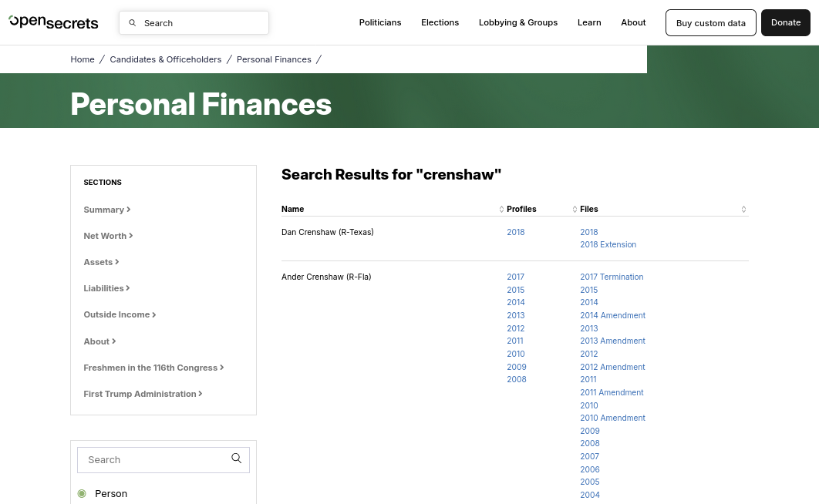Open the Assets section
The image size is (819, 504).
coord(101,262)
